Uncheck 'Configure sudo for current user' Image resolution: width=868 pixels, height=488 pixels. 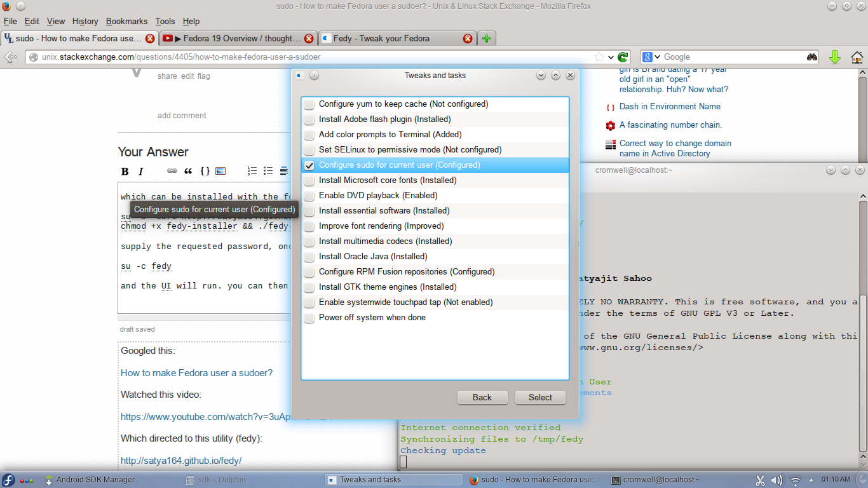click(x=309, y=165)
